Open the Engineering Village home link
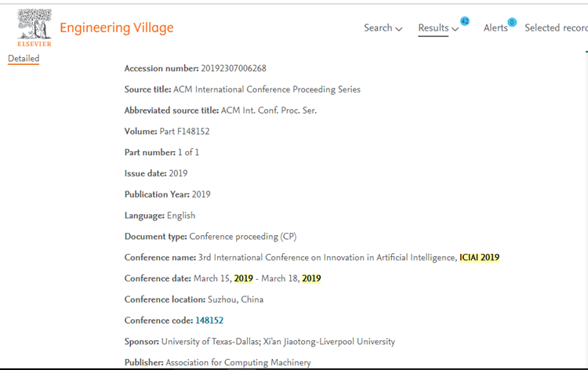Viewport: 588px width, 370px height. [x=117, y=28]
